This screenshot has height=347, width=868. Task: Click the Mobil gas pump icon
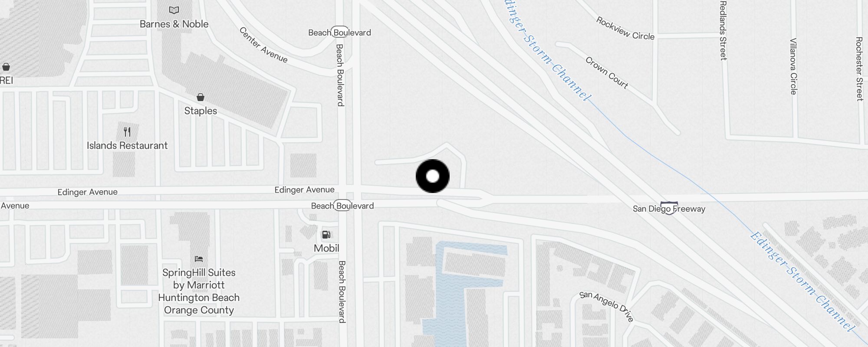[326, 235]
